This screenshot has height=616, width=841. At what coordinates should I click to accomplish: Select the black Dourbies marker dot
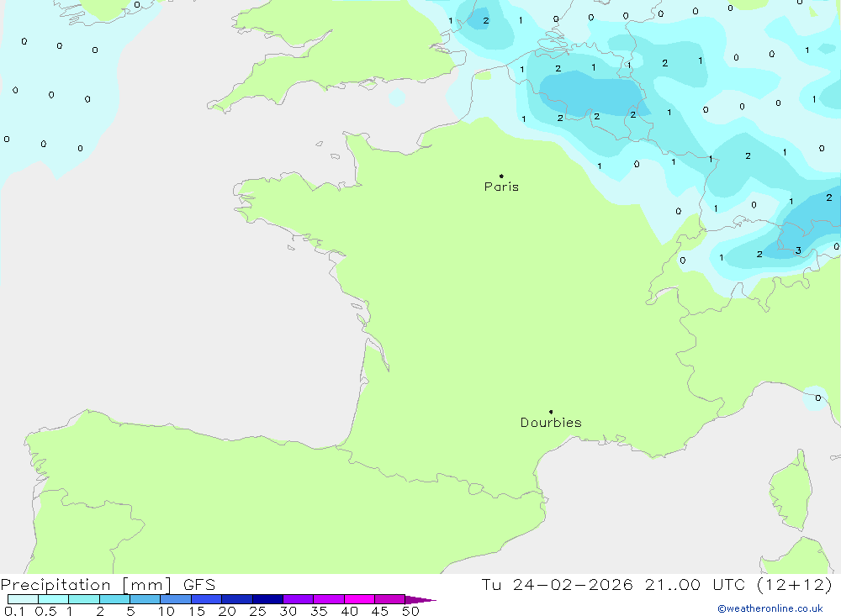(551, 412)
